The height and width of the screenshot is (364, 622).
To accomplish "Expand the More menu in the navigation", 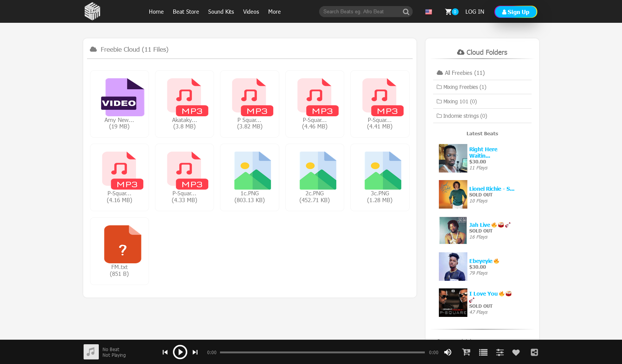I will pyautogui.click(x=274, y=12).
